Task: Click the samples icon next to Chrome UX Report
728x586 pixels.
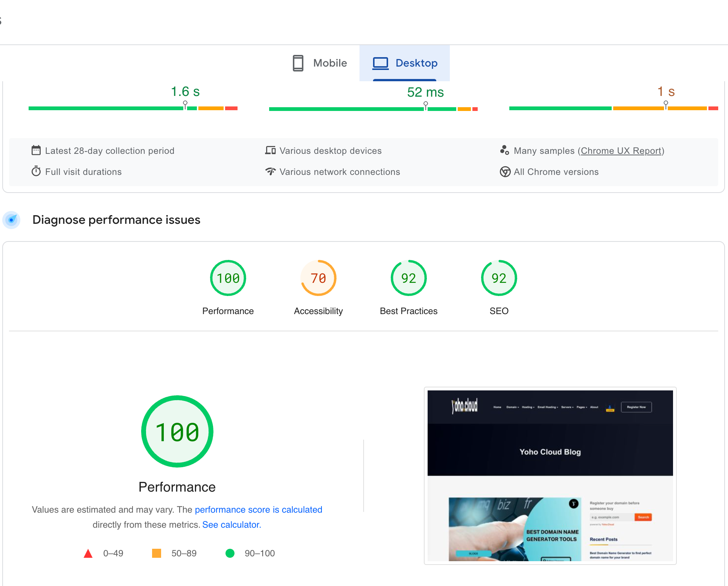Action: click(504, 150)
